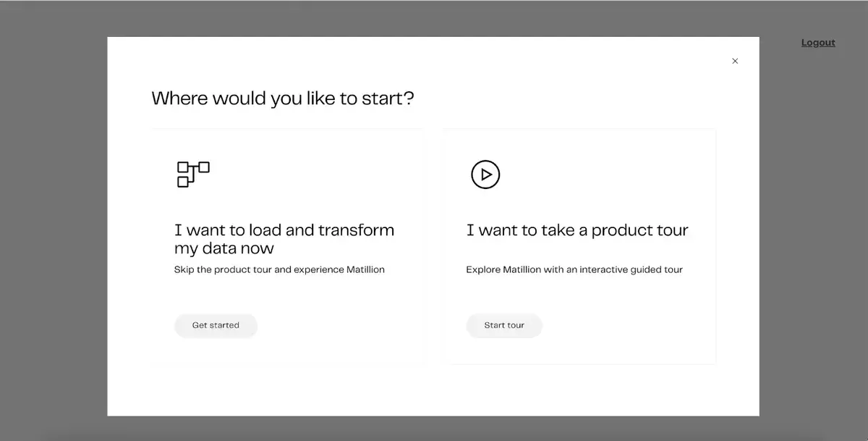Click the "Explore Matillion" guided tour description
Image resolution: width=868 pixels, height=441 pixels.
pos(574,269)
